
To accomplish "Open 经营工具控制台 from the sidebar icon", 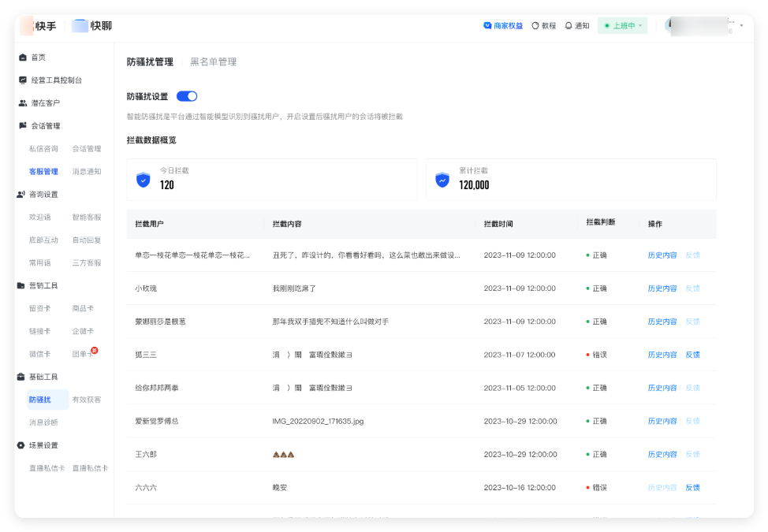I will point(21,80).
